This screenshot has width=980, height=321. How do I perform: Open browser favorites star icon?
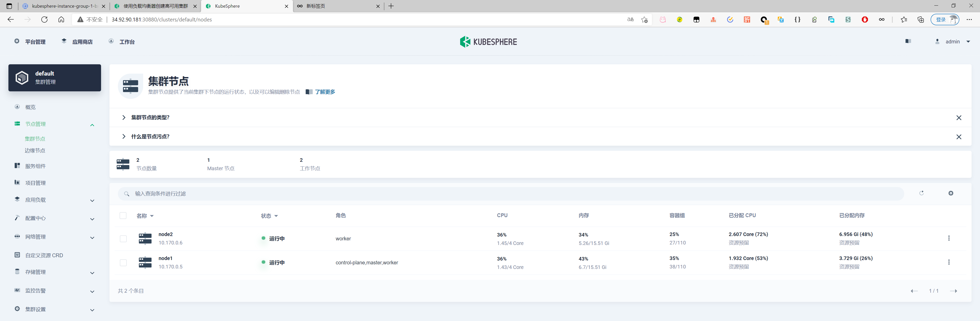[903, 19]
